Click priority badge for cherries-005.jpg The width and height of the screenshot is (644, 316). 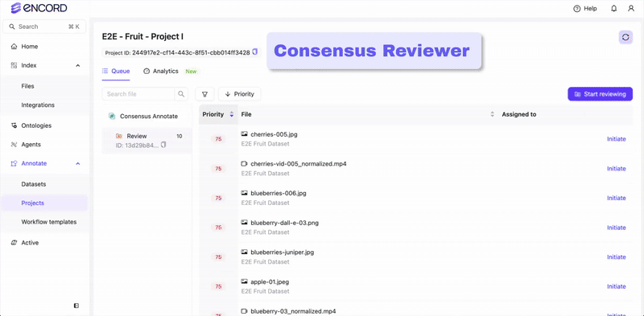coord(218,139)
